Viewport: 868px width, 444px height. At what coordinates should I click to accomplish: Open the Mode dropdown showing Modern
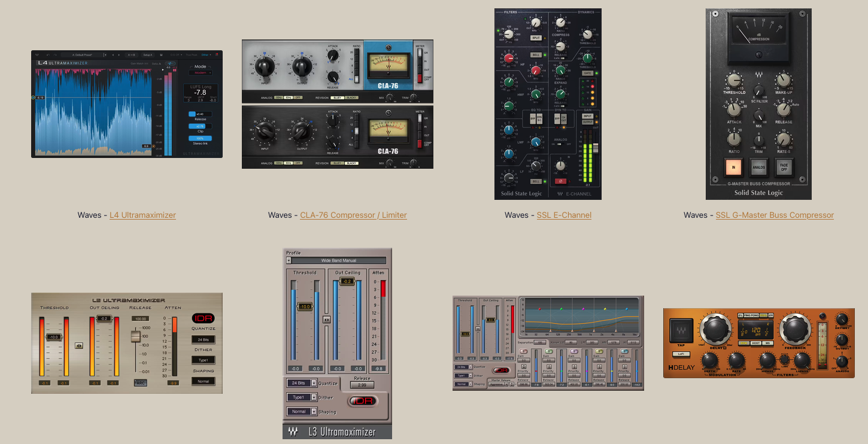click(x=201, y=72)
